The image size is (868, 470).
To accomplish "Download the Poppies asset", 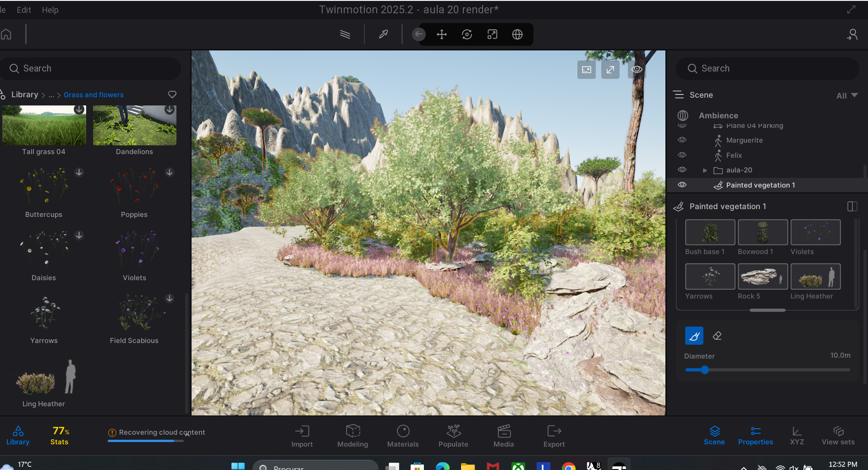I will (170, 172).
